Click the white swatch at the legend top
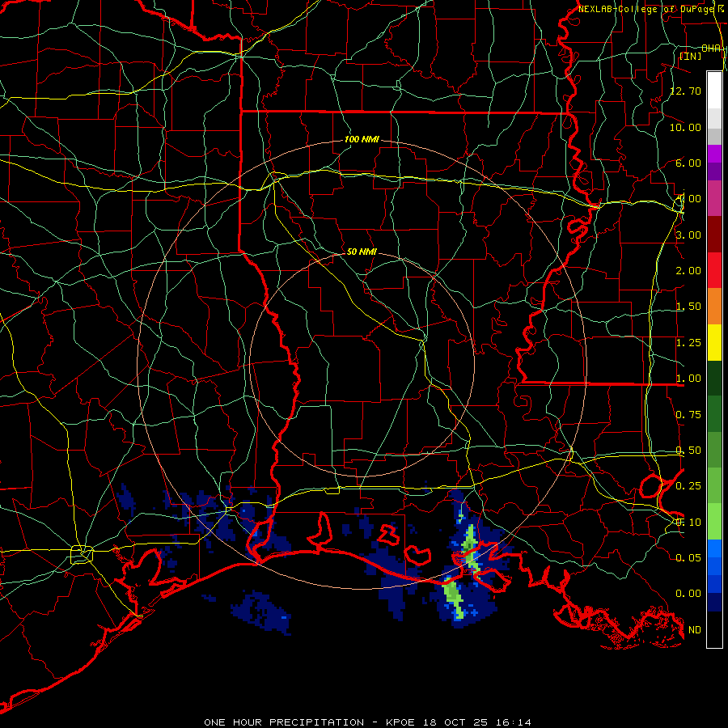 point(714,90)
